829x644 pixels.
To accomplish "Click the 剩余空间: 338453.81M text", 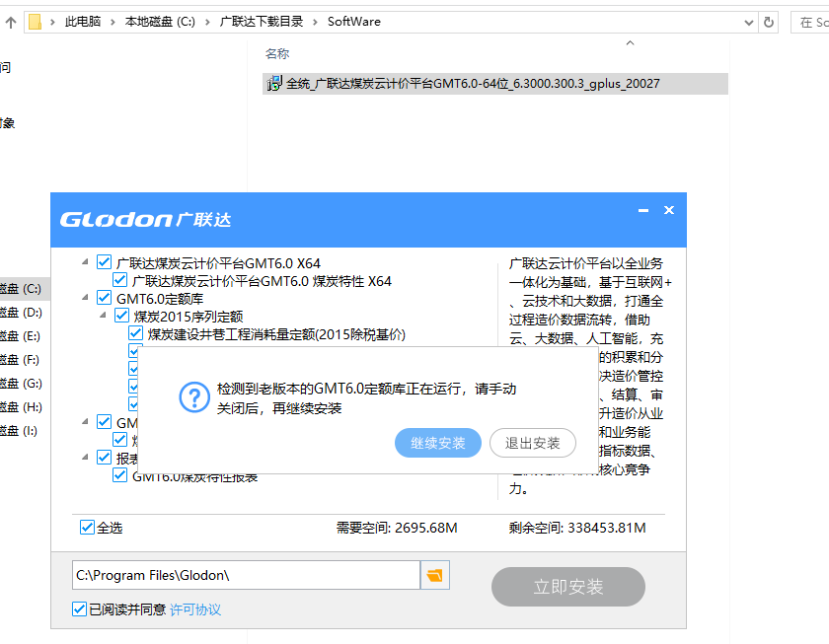I will click(x=577, y=528).
